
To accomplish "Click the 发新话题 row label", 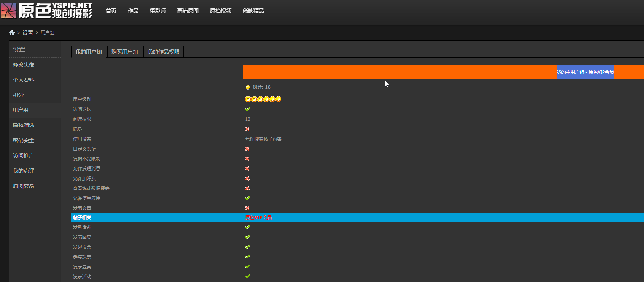I will coord(82,227).
